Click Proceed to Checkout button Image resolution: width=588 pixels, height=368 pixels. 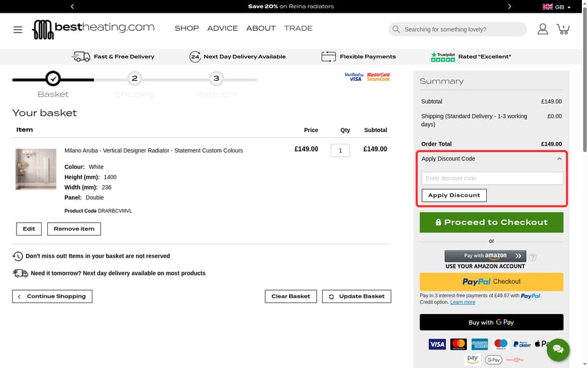[491, 222]
